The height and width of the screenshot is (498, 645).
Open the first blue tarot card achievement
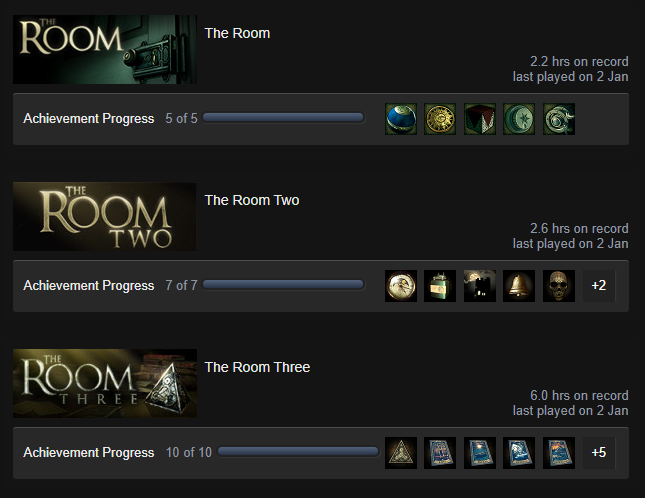(x=440, y=453)
